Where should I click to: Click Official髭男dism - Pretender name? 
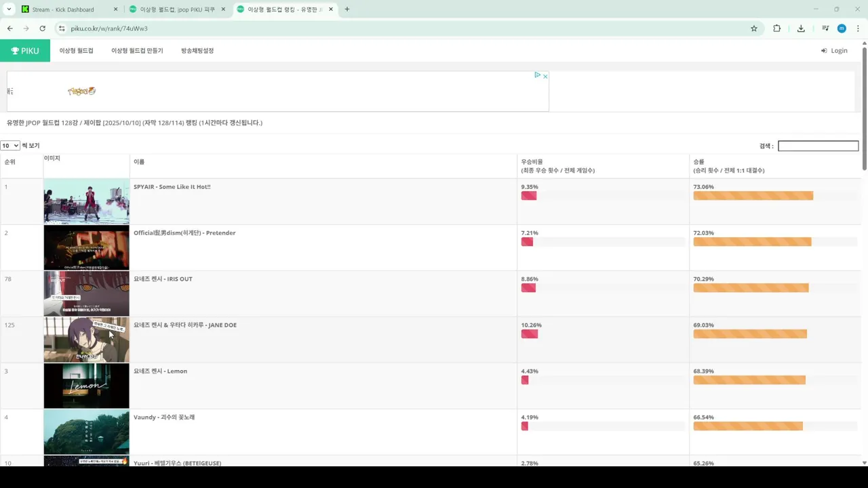(x=184, y=232)
